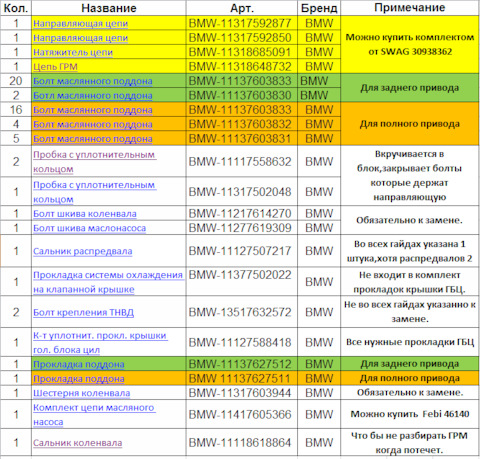Viewport: 480px width, 459px height.
Task: Select the Примечание column header
Action: tap(410, 8)
